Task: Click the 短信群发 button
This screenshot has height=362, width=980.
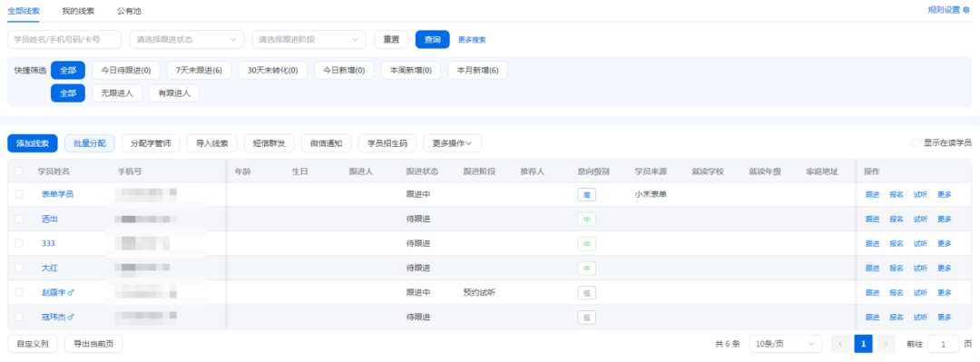Action: (269, 143)
